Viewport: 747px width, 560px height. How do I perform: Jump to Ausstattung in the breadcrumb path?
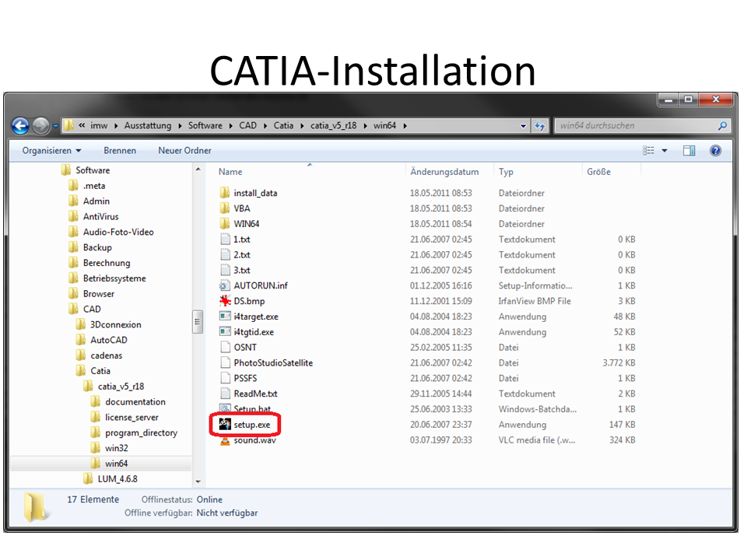click(148, 126)
